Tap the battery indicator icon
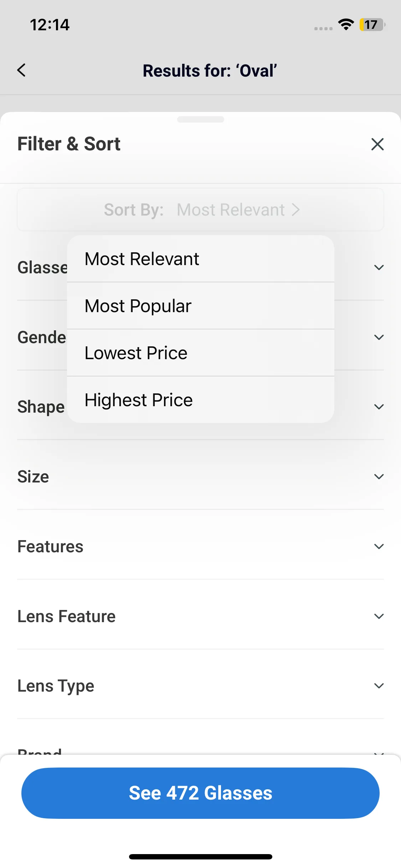Screen dimensions: 401x868 (372, 25)
